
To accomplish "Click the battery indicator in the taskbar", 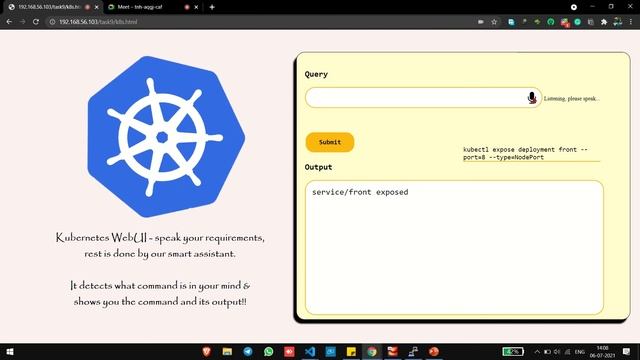I will pos(513,351).
